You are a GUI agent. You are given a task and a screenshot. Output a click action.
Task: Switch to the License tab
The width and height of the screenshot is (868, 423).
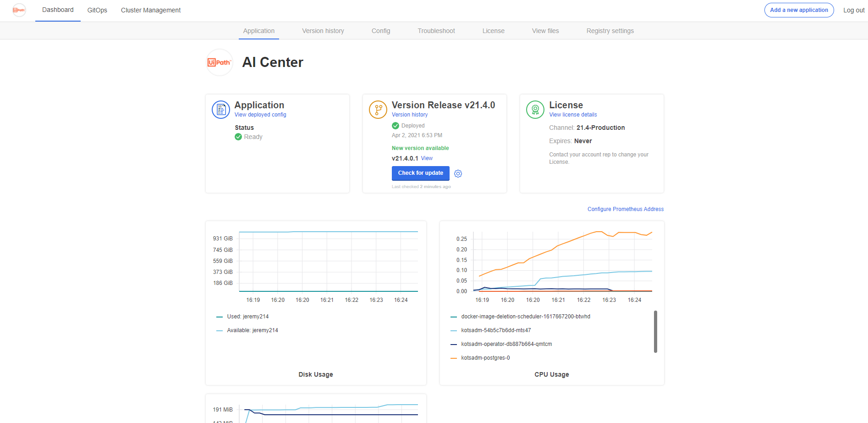click(494, 31)
